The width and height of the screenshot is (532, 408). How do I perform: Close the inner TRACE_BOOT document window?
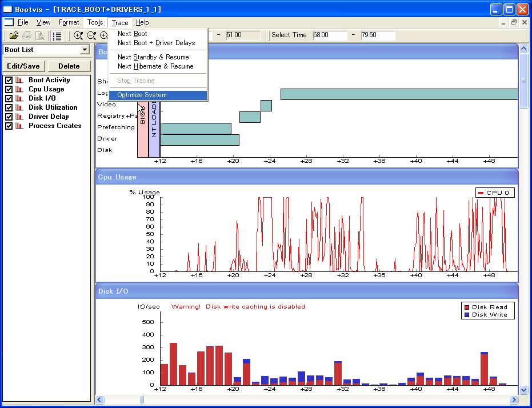(x=524, y=23)
